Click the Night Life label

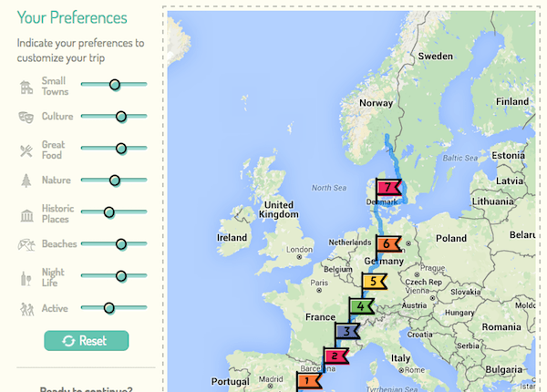click(x=53, y=277)
